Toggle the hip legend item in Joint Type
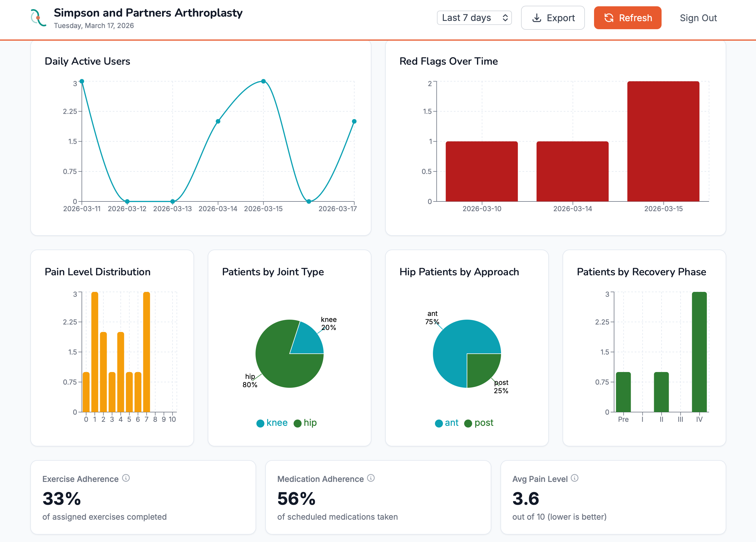756x542 pixels. [305, 423]
